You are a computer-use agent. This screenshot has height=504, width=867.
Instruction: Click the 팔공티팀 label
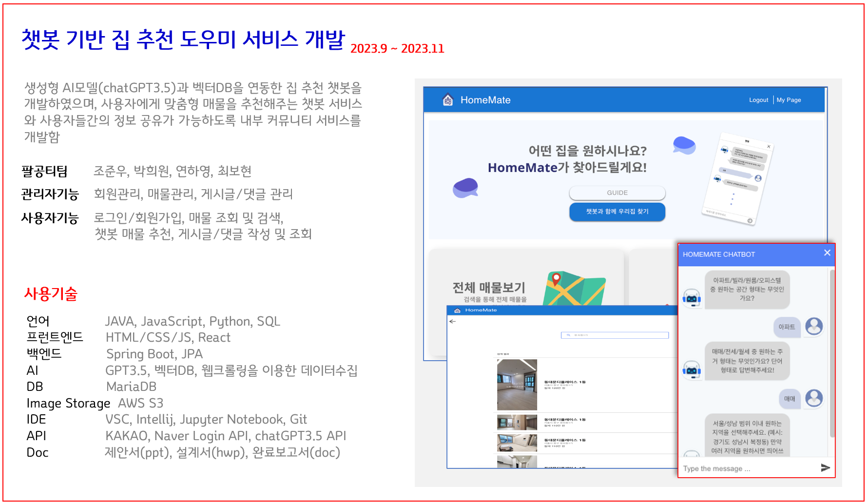(x=44, y=171)
